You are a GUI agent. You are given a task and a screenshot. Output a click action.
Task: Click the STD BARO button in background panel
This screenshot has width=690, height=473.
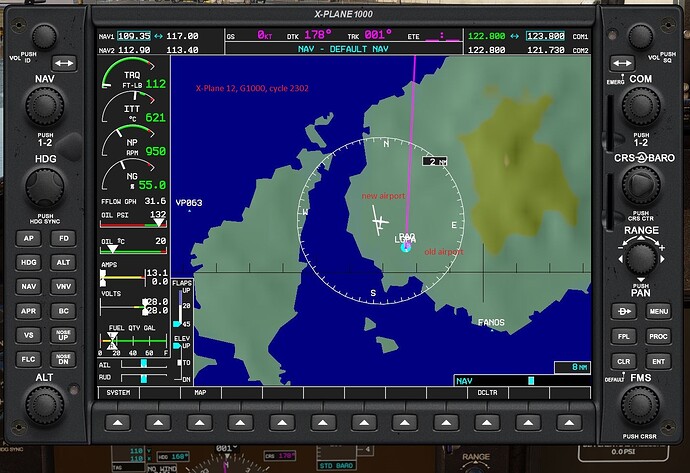pos(336,466)
